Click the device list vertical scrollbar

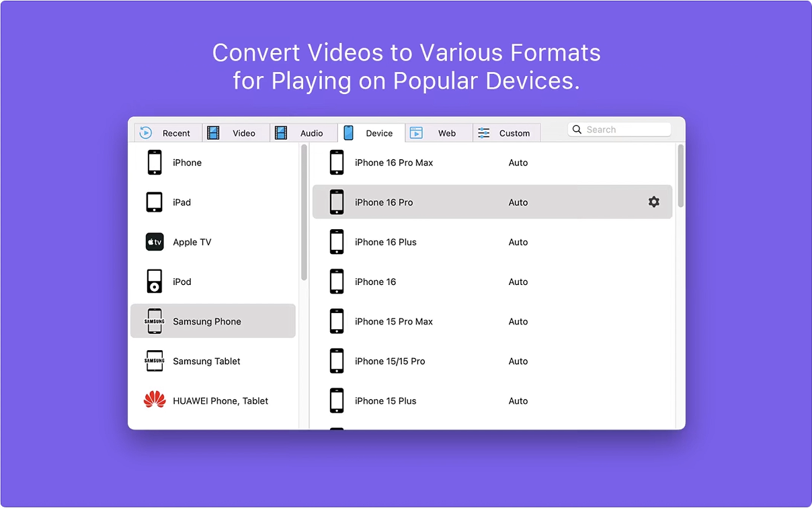680,176
